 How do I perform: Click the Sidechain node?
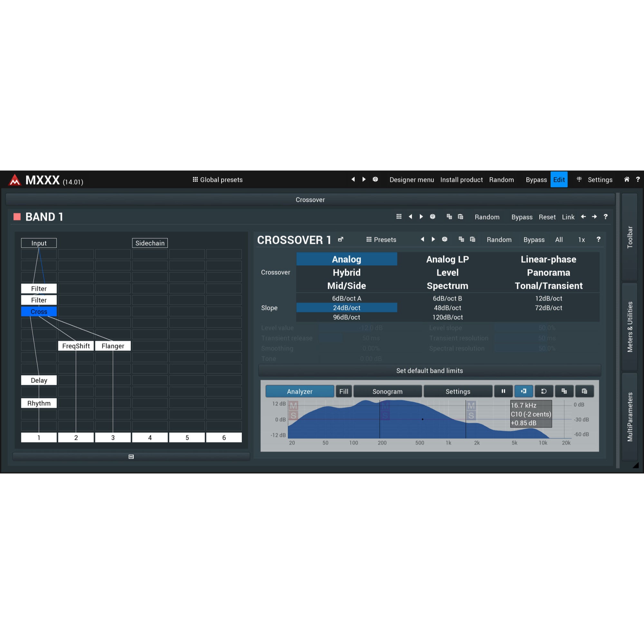[150, 243]
